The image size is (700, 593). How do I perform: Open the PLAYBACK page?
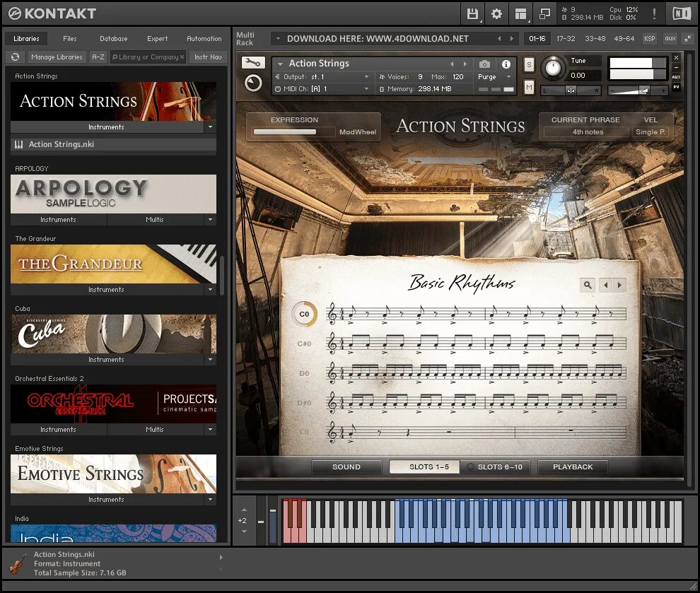point(573,466)
